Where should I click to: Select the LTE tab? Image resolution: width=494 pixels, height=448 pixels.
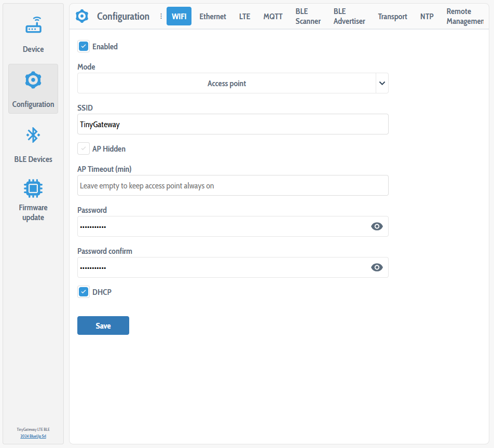[244, 16]
